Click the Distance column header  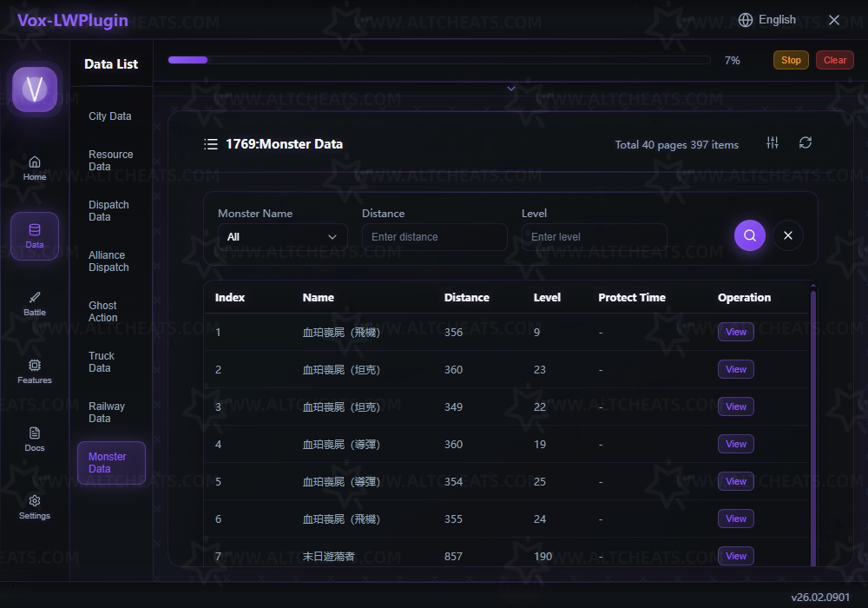(x=467, y=297)
